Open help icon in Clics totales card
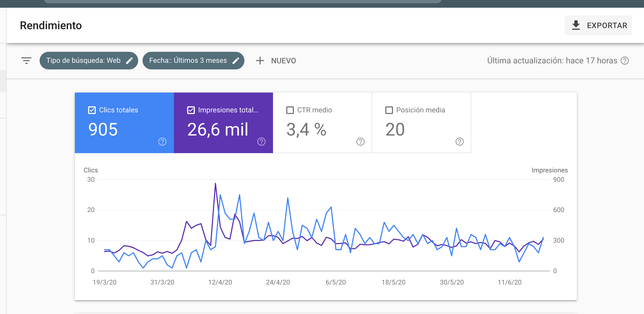 point(162,142)
